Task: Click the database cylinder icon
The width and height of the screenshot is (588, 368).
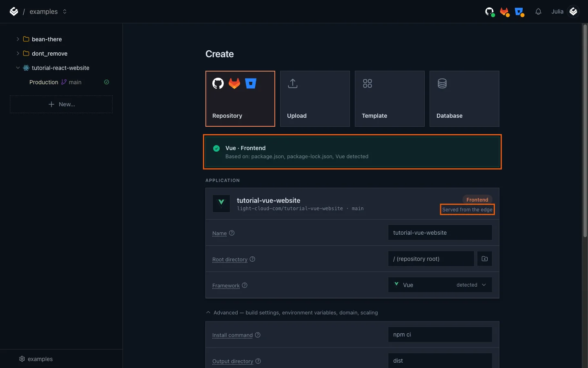Action: [x=442, y=83]
